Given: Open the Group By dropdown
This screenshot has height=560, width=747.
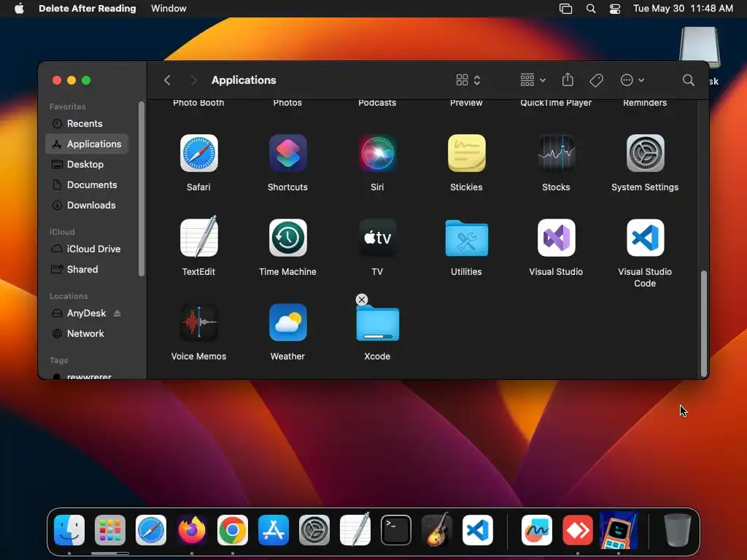Looking at the screenshot, I should pyautogui.click(x=533, y=80).
